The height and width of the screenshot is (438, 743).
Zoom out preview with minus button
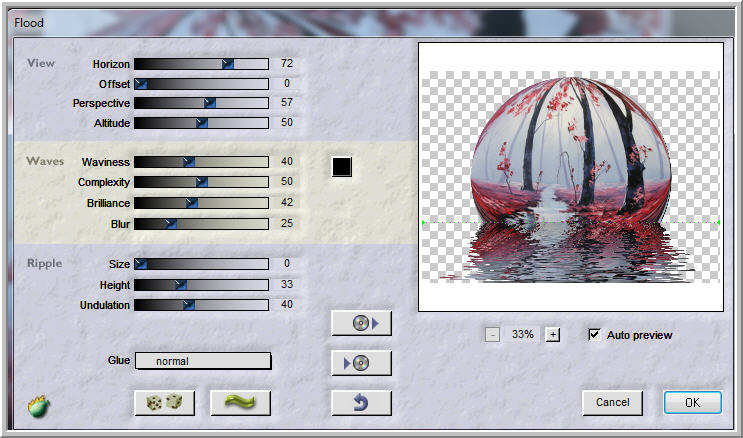(x=492, y=335)
